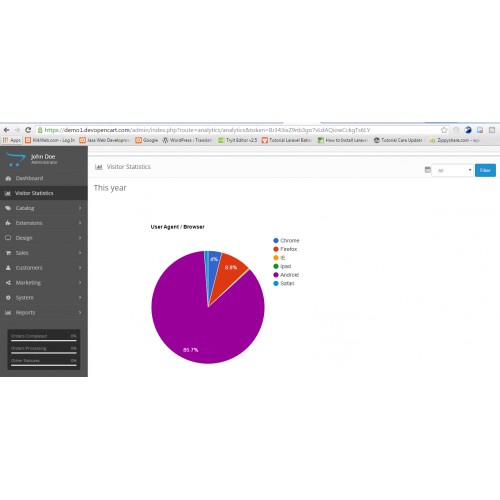This screenshot has height=500, width=500.
Task: Expand the Reports menu chevron
Action: pos(80,312)
